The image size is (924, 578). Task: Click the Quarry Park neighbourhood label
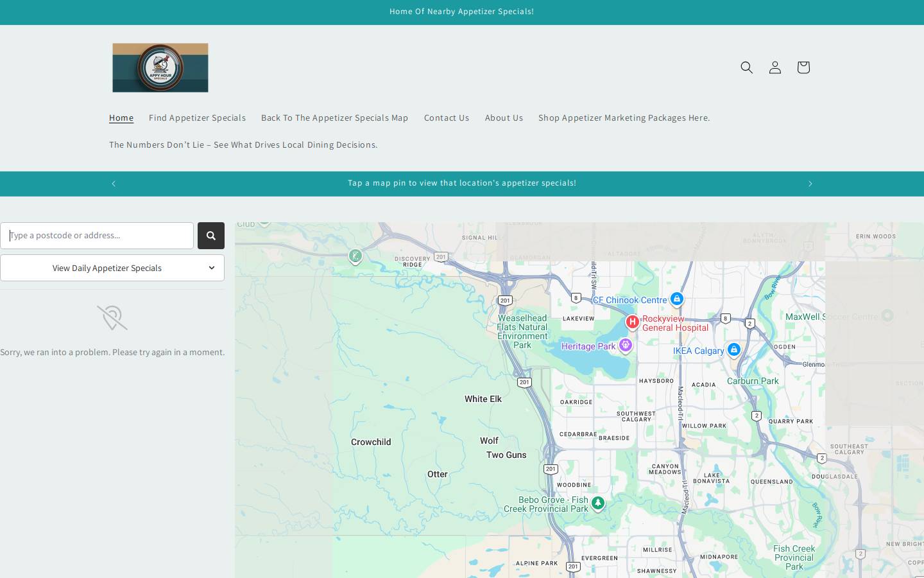(x=791, y=421)
